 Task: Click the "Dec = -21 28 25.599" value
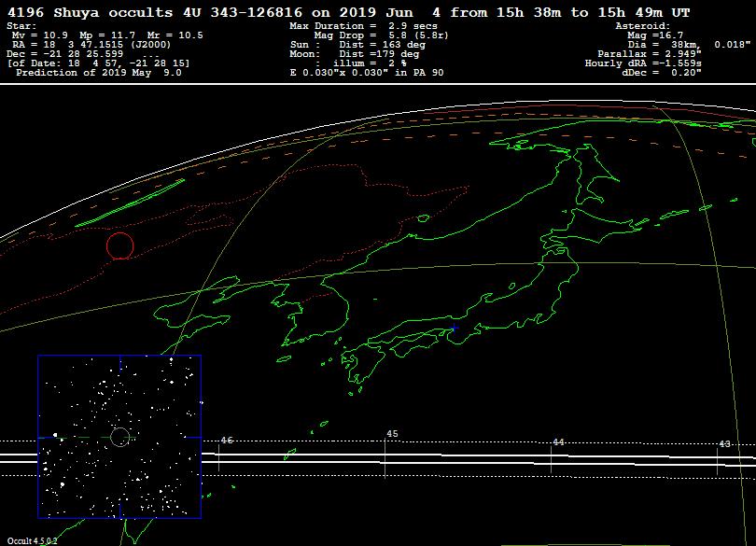(x=65, y=53)
